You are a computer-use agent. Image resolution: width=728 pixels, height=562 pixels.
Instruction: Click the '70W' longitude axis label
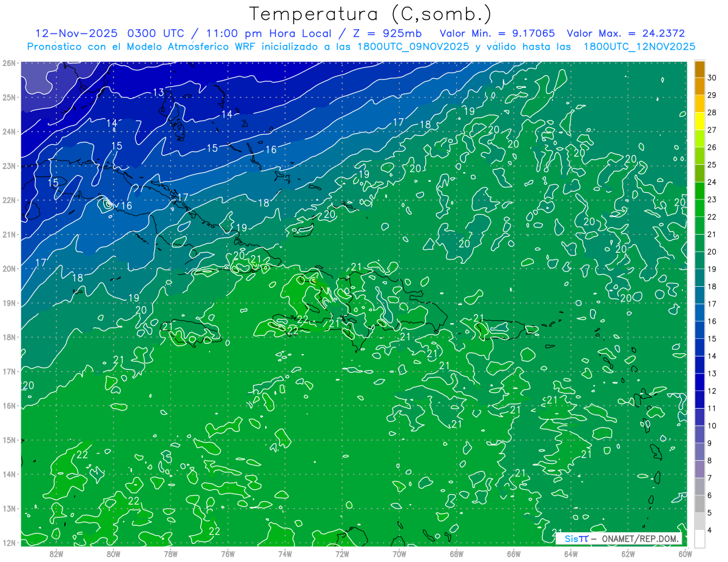tap(399, 554)
